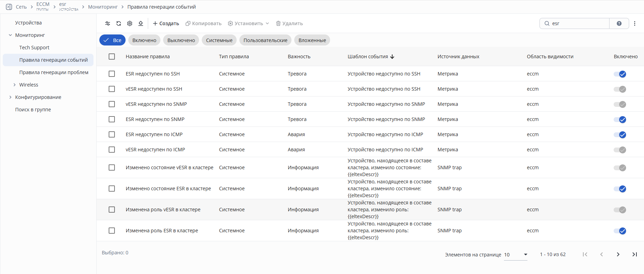Expand the Wireless tree item
This screenshot has width=644, height=274.
tap(14, 85)
